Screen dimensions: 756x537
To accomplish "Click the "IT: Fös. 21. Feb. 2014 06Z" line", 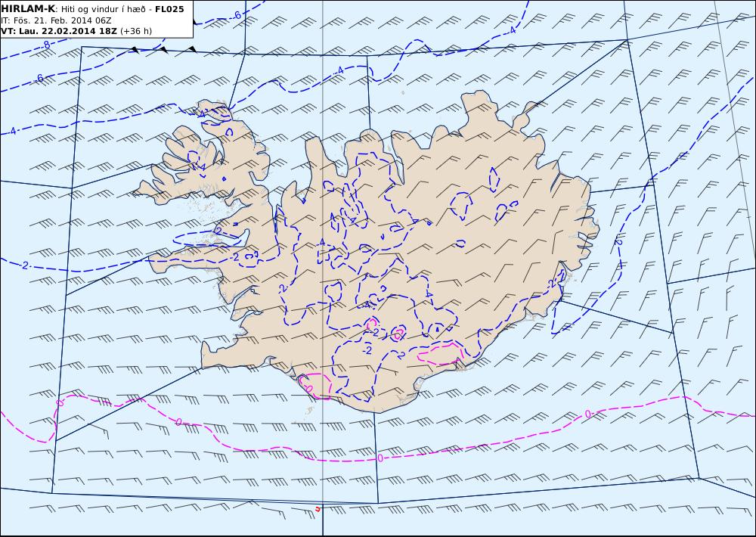I will point(57,20).
